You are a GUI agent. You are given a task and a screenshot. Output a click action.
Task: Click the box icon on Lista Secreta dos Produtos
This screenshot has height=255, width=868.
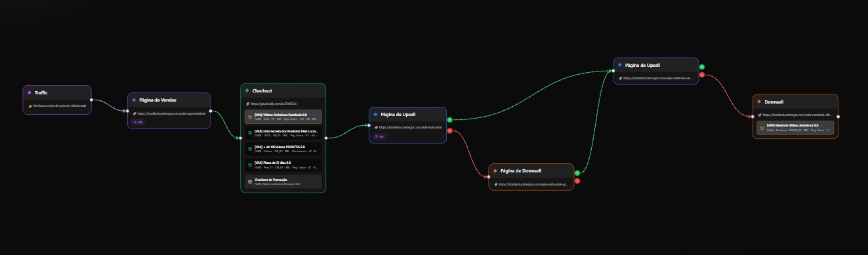[x=250, y=133]
